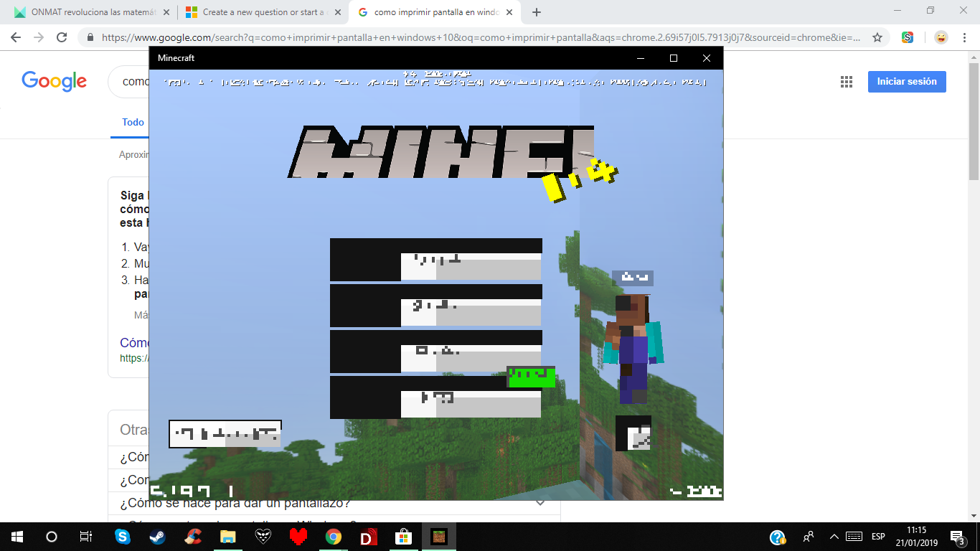Open the People tray icon
The width and height of the screenshot is (980, 551).
[809, 537]
